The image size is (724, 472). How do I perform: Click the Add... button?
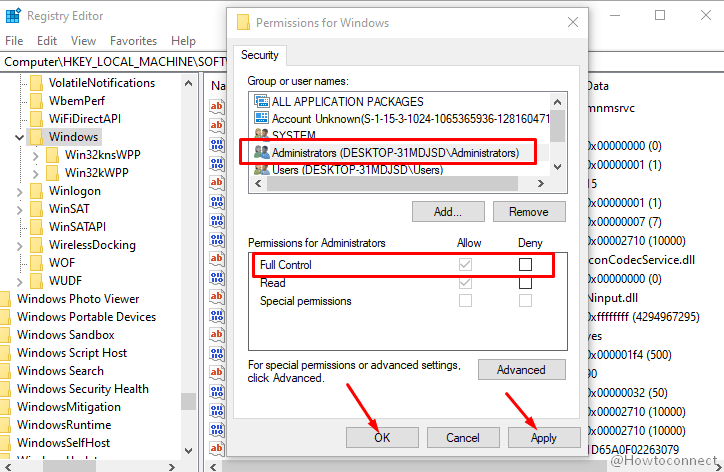tap(448, 212)
